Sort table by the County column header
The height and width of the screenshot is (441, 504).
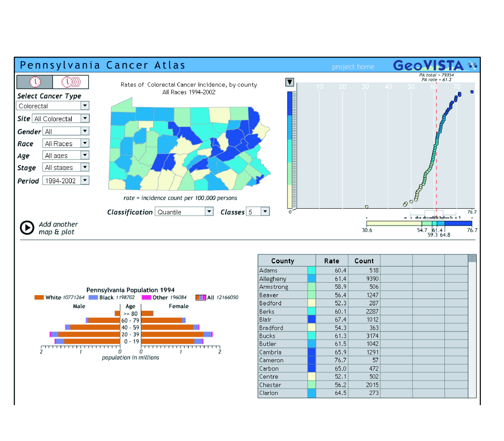coord(283,261)
